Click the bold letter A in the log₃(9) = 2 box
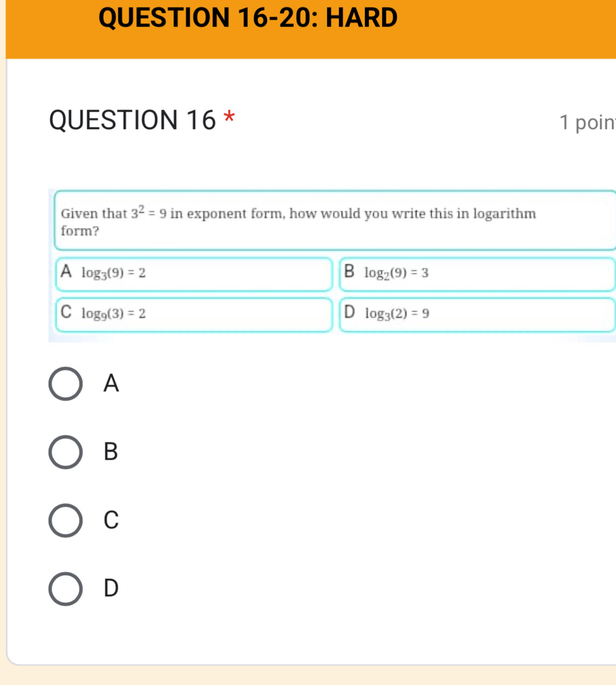 [x=66, y=271]
